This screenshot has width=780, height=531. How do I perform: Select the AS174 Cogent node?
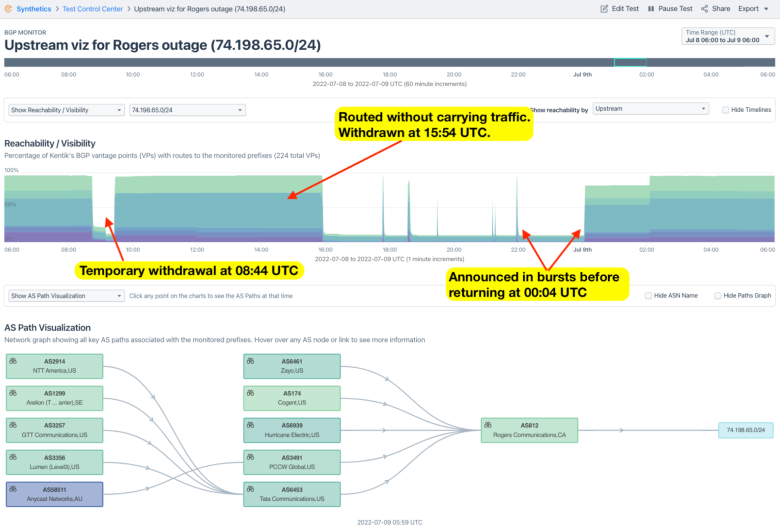tap(292, 398)
